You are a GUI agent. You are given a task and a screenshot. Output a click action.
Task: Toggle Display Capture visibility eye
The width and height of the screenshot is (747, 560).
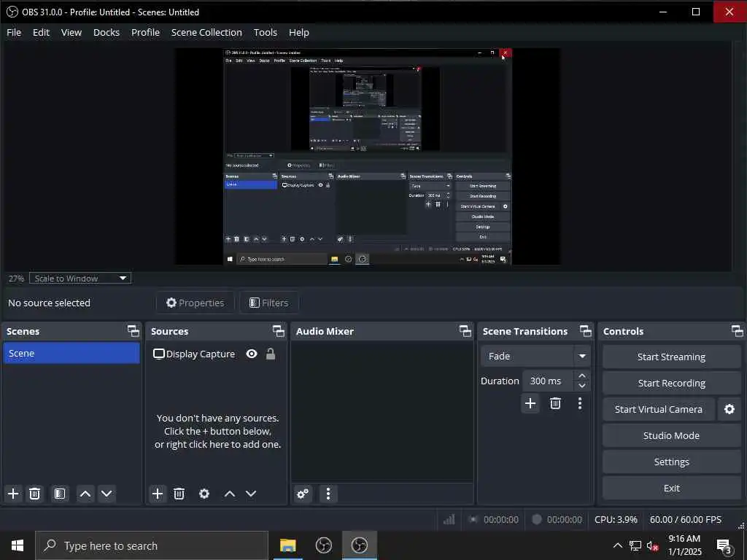pos(252,354)
